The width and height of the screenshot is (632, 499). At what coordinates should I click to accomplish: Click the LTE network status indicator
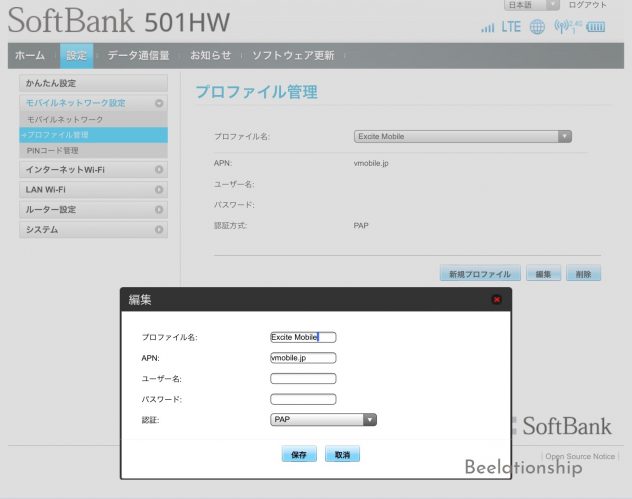[511, 27]
